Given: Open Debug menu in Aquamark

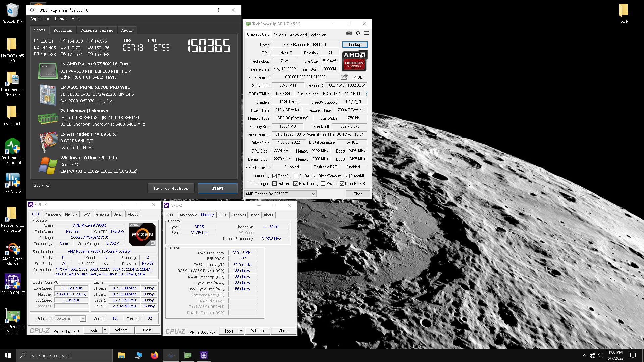Looking at the screenshot, I should 61,19.
